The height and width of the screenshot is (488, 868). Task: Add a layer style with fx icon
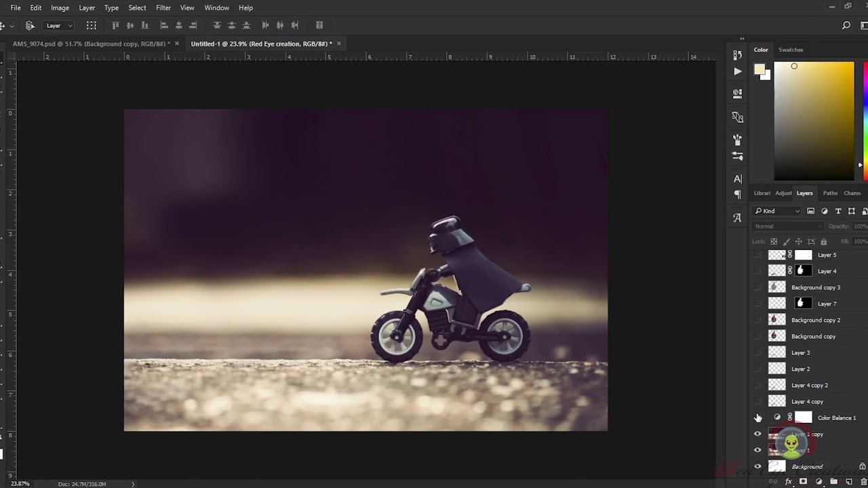(x=788, y=481)
